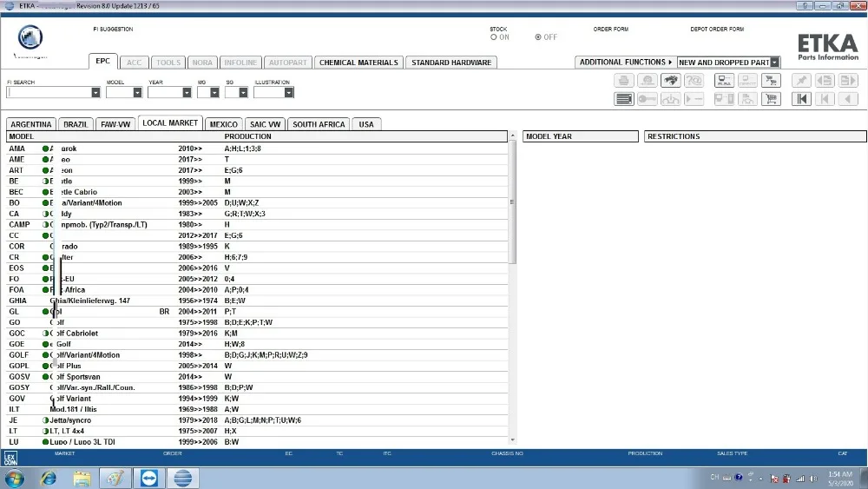Select the Brazil market tab

(x=76, y=124)
